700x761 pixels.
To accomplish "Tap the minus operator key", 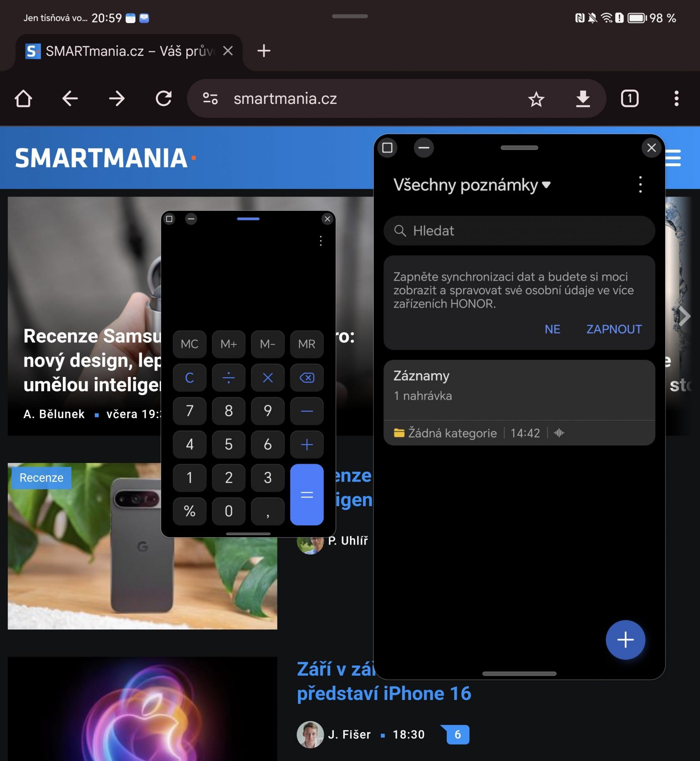I will (x=307, y=411).
